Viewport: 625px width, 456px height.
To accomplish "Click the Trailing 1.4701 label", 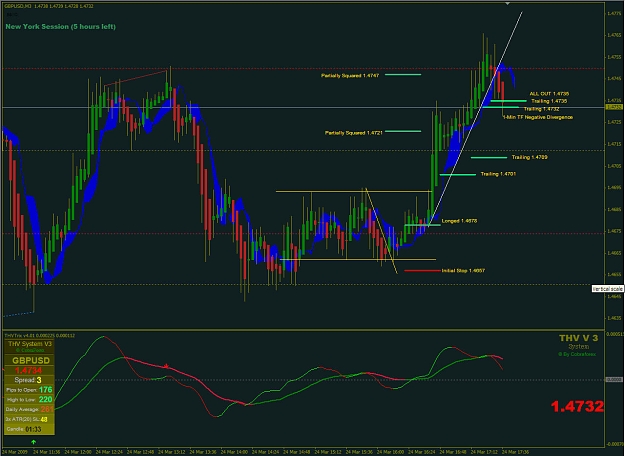I will pyautogui.click(x=498, y=174).
